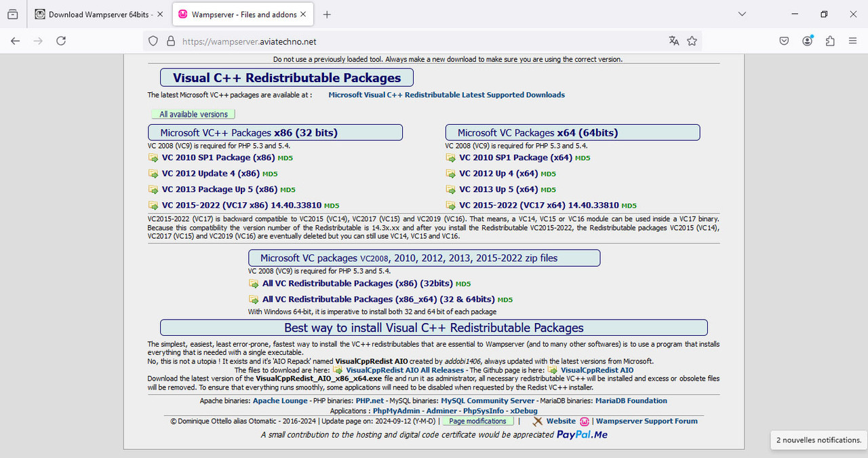Open Pocket save icon

[x=784, y=41]
